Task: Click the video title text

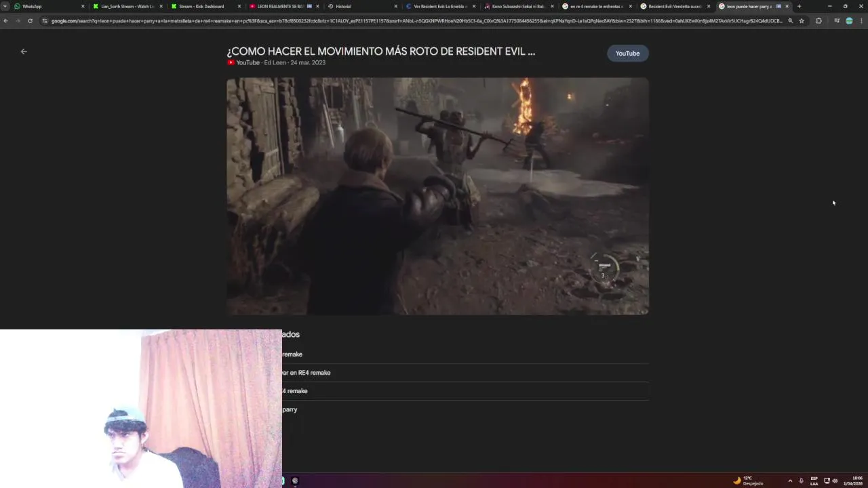Action: pyautogui.click(x=381, y=52)
